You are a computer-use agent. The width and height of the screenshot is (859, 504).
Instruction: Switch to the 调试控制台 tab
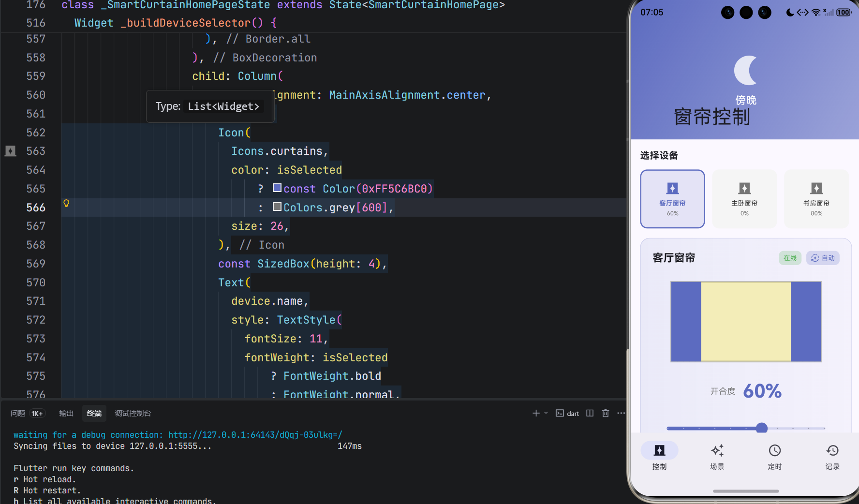(x=133, y=413)
